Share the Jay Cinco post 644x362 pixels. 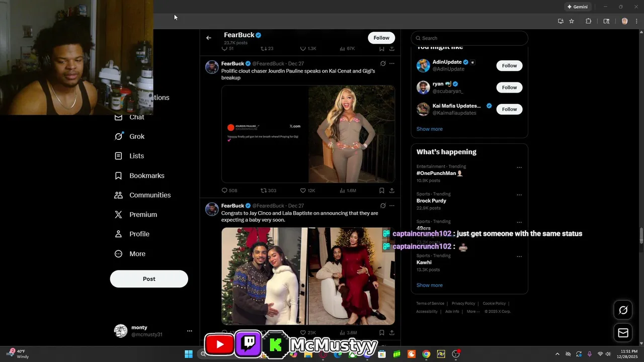coord(392,332)
